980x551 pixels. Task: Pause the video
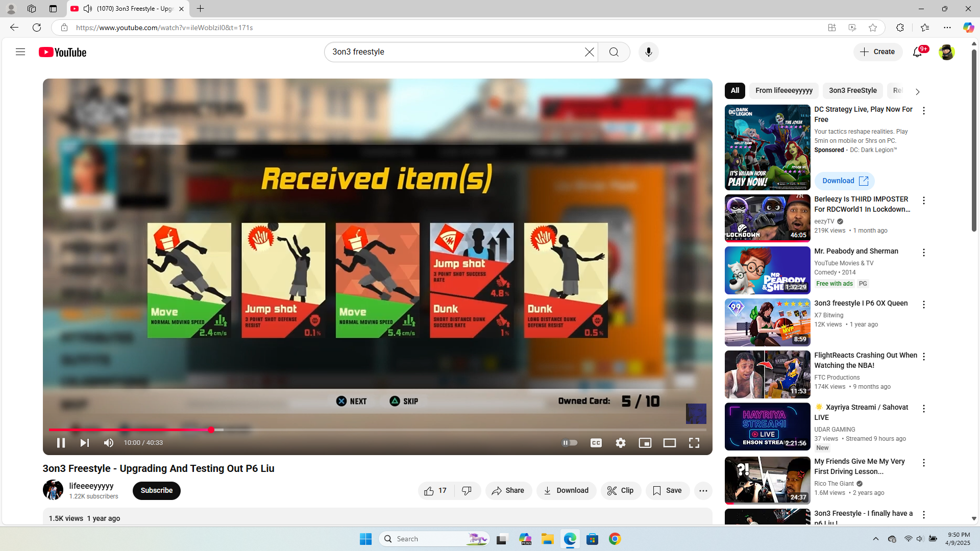[61, 443]
